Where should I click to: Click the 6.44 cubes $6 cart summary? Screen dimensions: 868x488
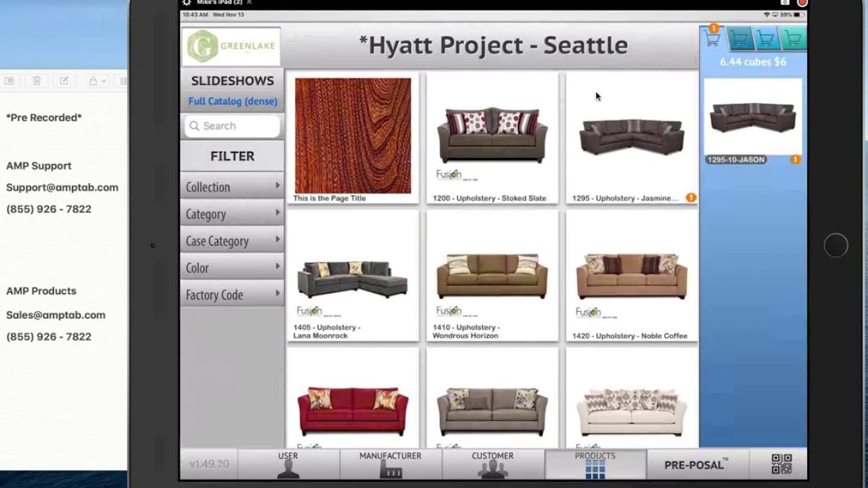click(753, 62)
